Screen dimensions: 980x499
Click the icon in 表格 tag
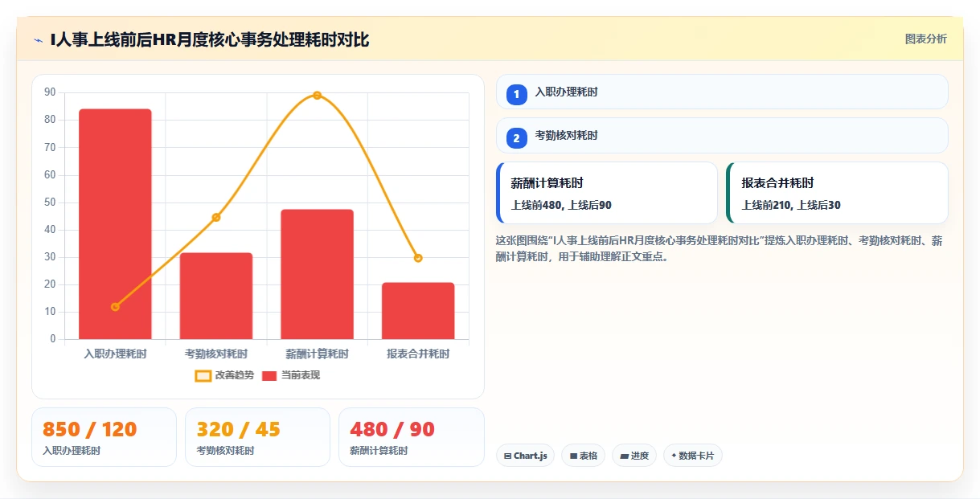tap(573, 456)
